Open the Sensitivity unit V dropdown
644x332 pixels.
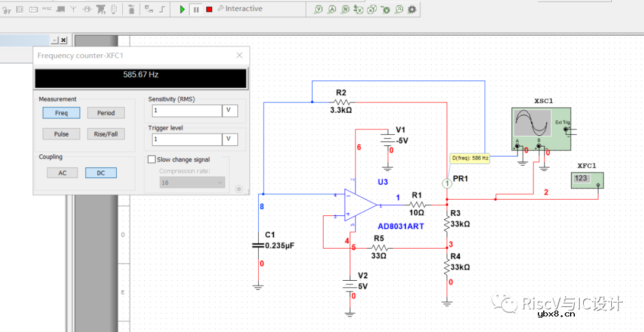[x=230, y=111]
